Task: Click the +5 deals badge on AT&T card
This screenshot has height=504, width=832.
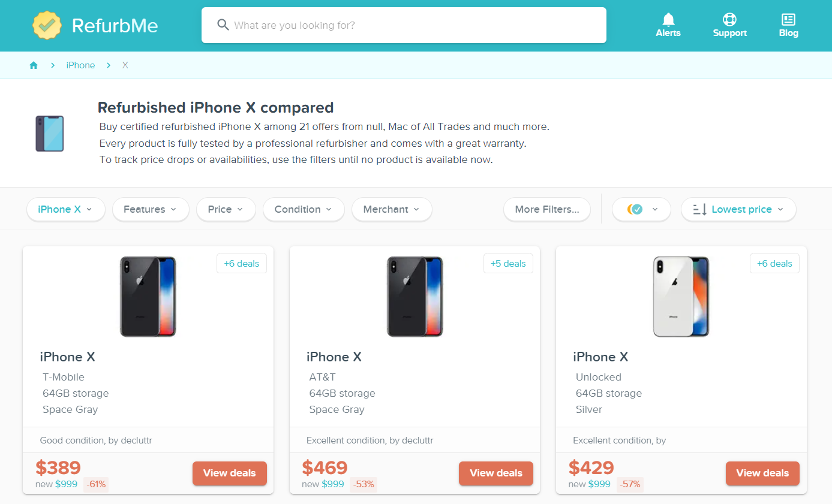Action: [x=507, y=264]
